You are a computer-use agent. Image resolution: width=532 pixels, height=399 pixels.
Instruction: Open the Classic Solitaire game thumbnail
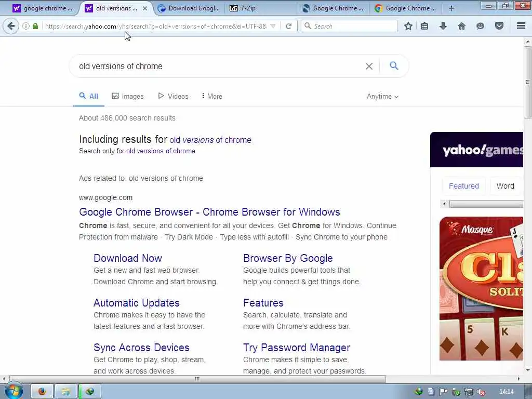[x=481, y=289]
